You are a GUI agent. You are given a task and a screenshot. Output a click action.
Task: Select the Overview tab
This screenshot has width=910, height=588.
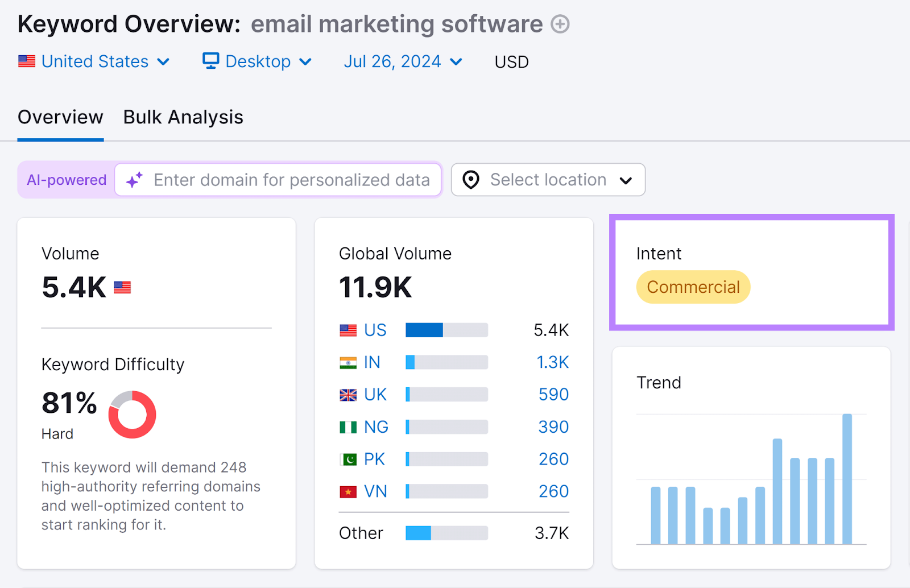click(60, 117)
